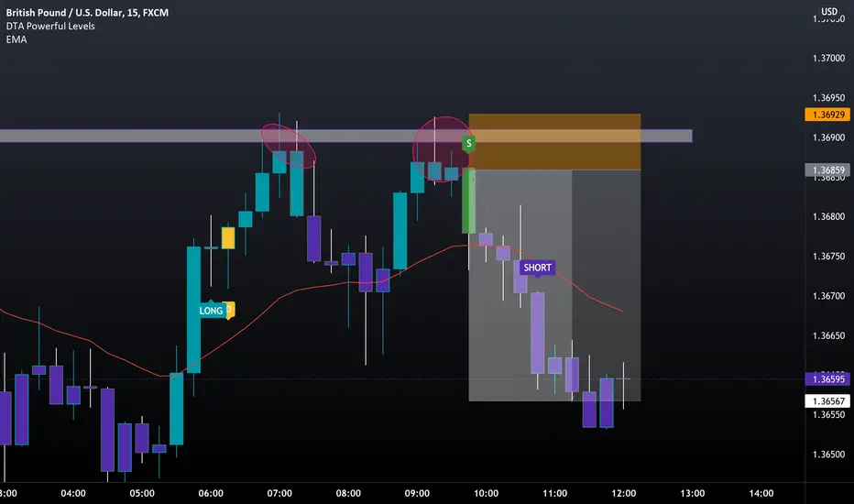Image resolution: width=854 pixels, height=504 pixels.
Task: Click the 06:00 time axis label
Action: click(211, 493)
